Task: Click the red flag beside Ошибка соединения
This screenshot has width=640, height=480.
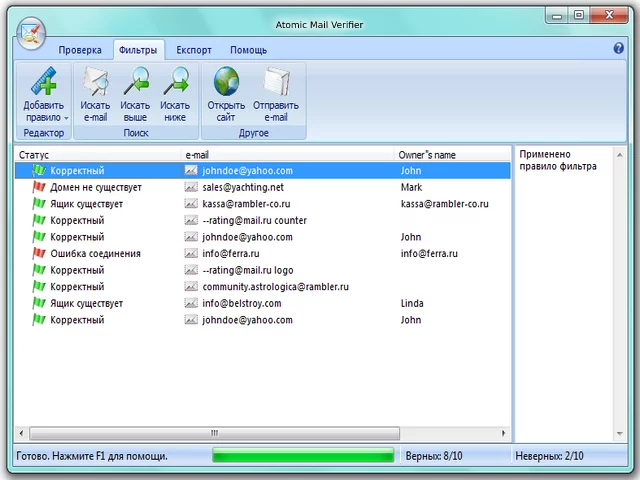Action: [x=39, y=253]
